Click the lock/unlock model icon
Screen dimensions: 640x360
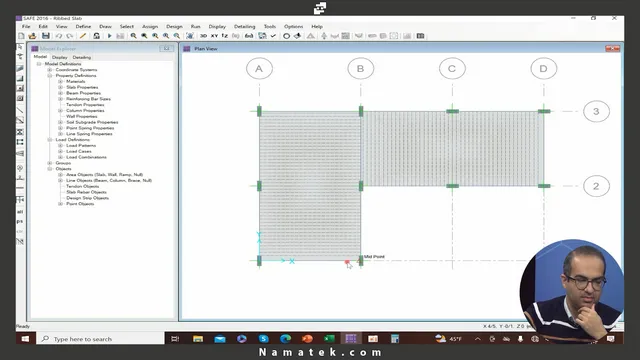pos(96,36)
